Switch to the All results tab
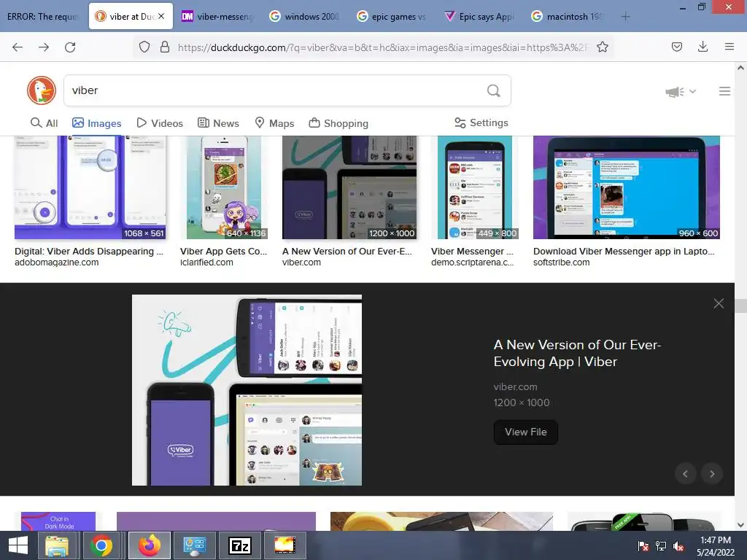This screenshot has height=560, width=747. coord(44,123)
